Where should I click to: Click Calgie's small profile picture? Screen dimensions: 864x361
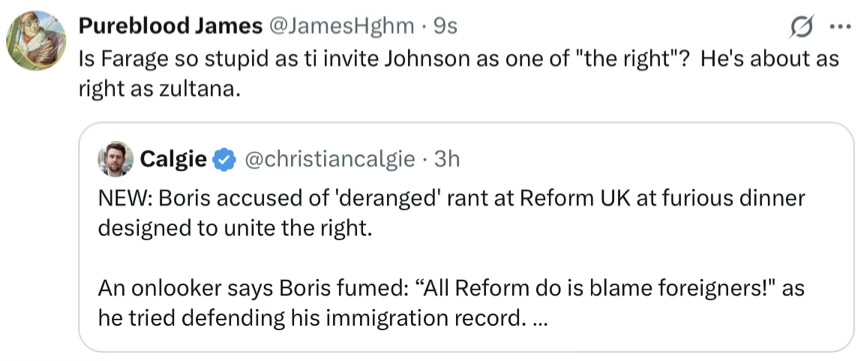116,159
